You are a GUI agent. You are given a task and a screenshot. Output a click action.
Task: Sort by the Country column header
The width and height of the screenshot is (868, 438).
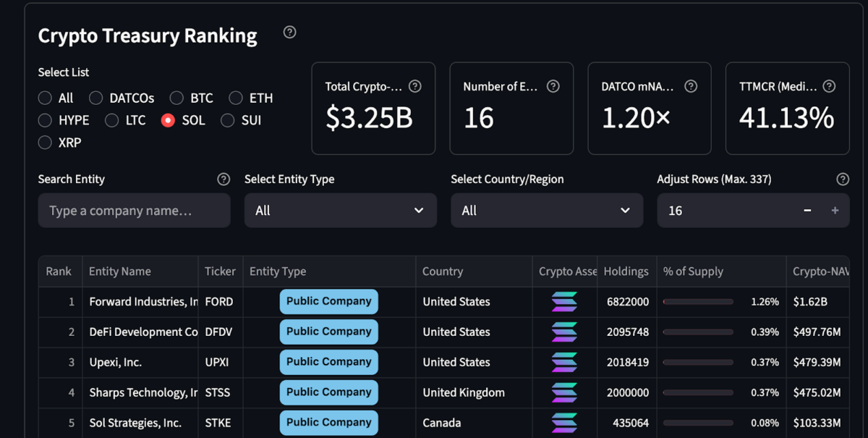(474, 271)
